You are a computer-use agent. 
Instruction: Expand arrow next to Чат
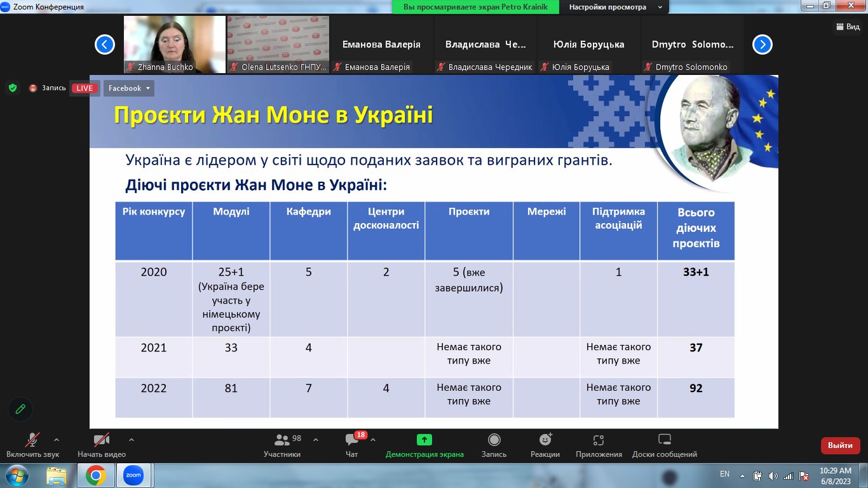coord(373,440)
